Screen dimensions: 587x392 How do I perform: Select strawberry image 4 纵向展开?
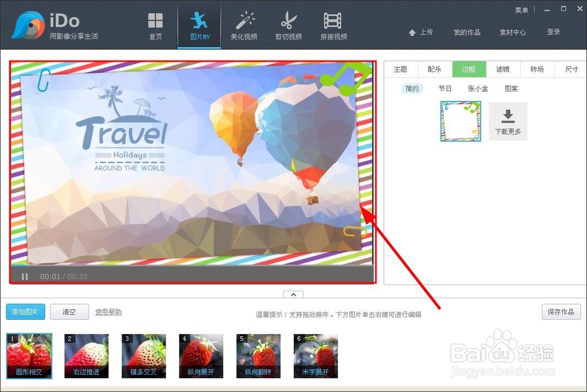(x=201, y=356)
